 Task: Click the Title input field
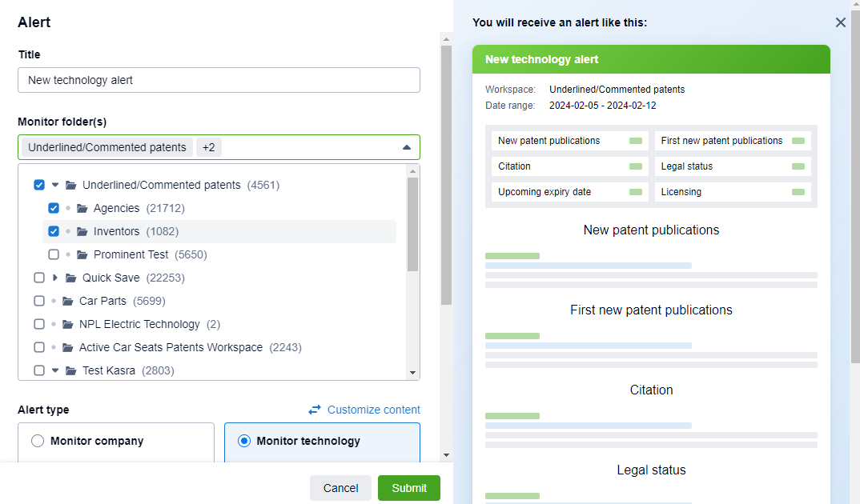(x=219, y=80)
